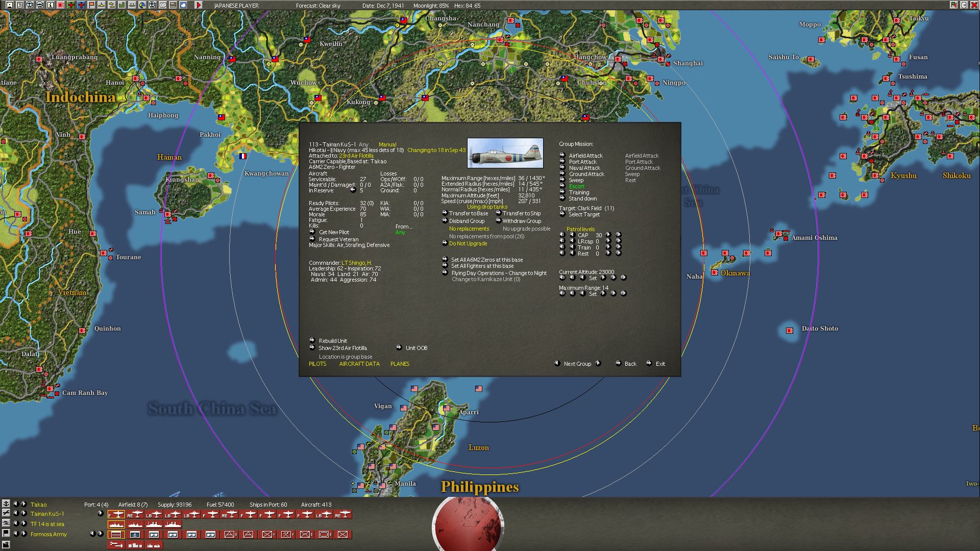Set group mission to Sweep
The width and height of the screenshot is (980, 551).
pos(576,180)
